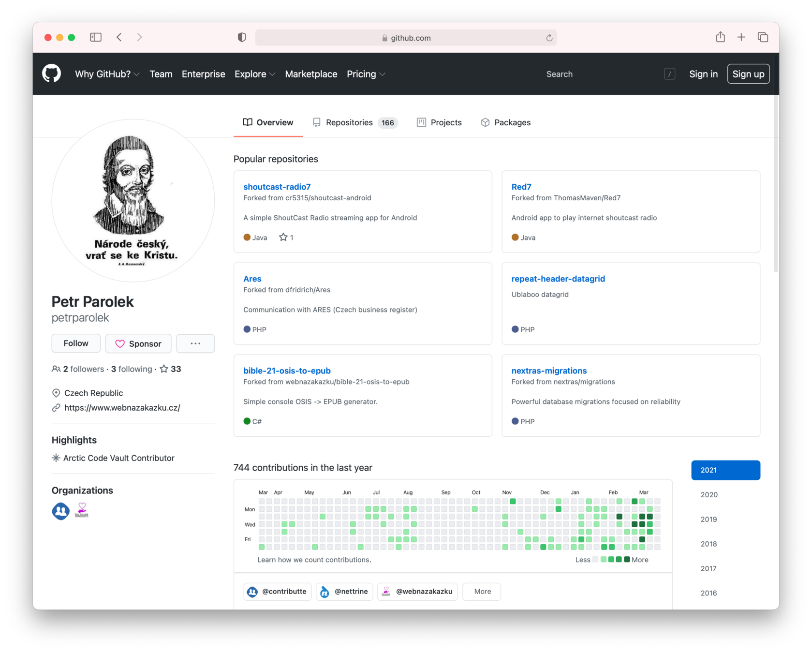Open the Safari share icon
812x653 pixels.
click(720, 37)
